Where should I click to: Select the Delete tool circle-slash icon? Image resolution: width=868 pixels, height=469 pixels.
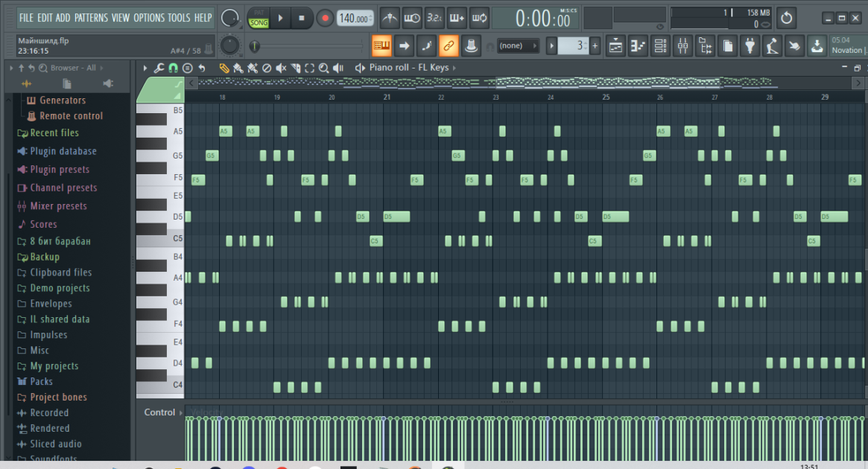pos(267,68)
